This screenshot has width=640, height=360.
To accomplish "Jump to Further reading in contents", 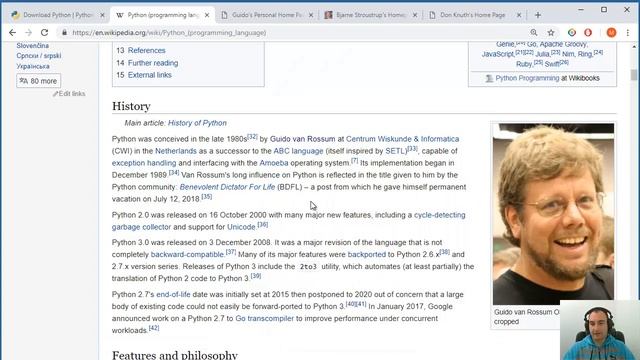I will tap(153, 63).
